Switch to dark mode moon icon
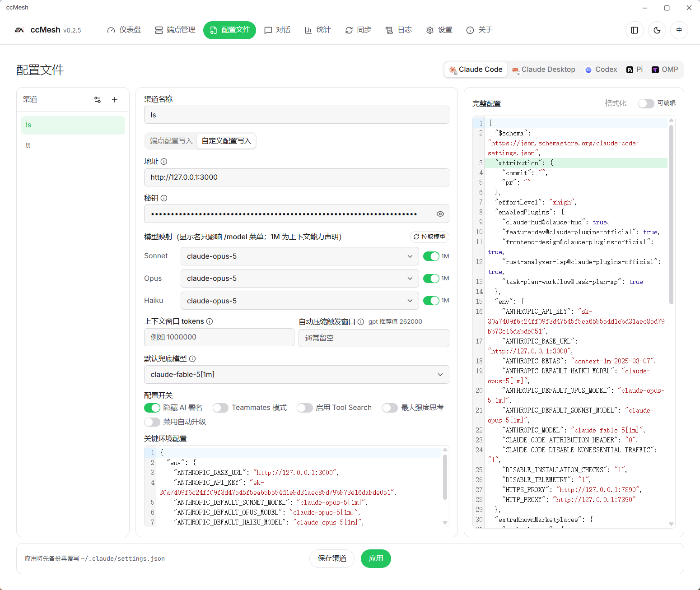This screenshot has width=700, height=590. tap(657, 30)
